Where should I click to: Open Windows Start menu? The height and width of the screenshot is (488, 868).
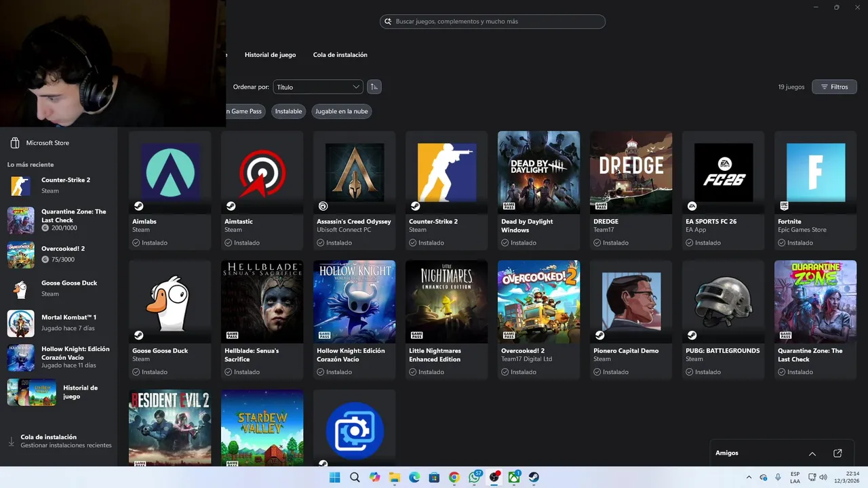point(334,478)
